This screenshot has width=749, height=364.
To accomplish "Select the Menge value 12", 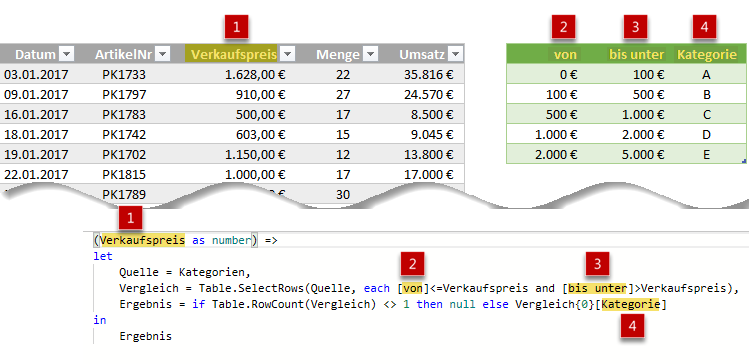I will click(x=343, y=155).
